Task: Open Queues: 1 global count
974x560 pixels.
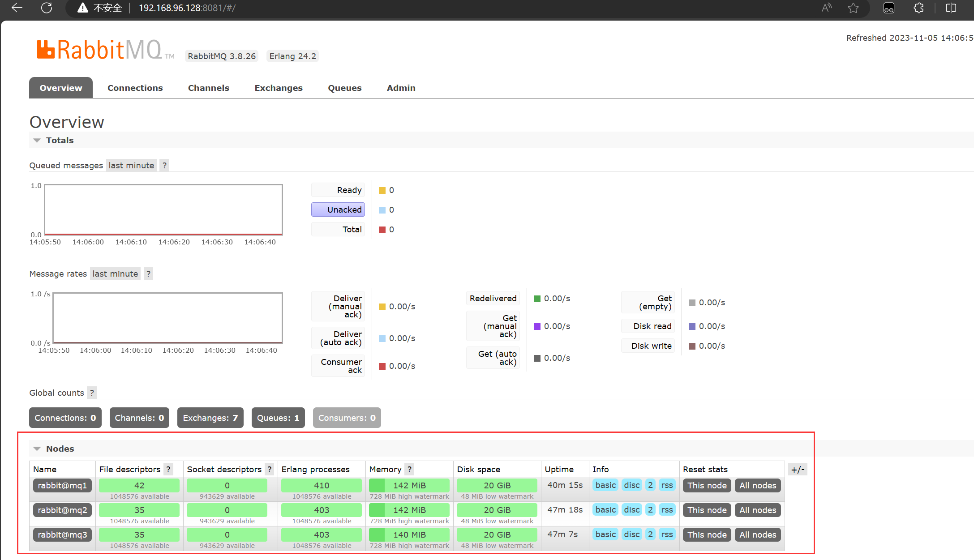Action: [278, 418]
